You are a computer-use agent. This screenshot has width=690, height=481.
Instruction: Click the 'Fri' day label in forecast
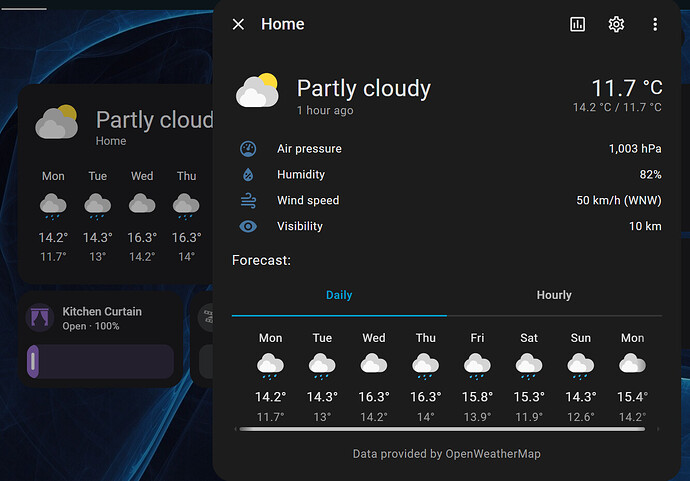pos(477,338)
